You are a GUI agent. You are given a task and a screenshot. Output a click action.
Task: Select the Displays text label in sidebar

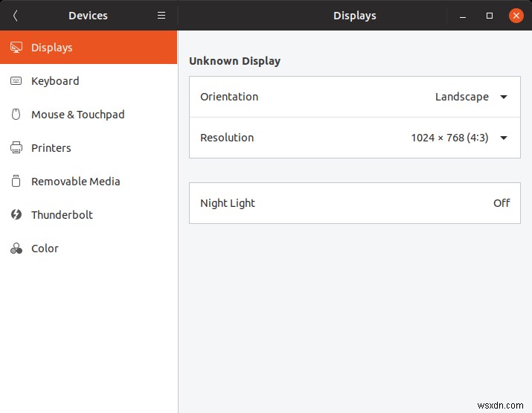(52, 48)
